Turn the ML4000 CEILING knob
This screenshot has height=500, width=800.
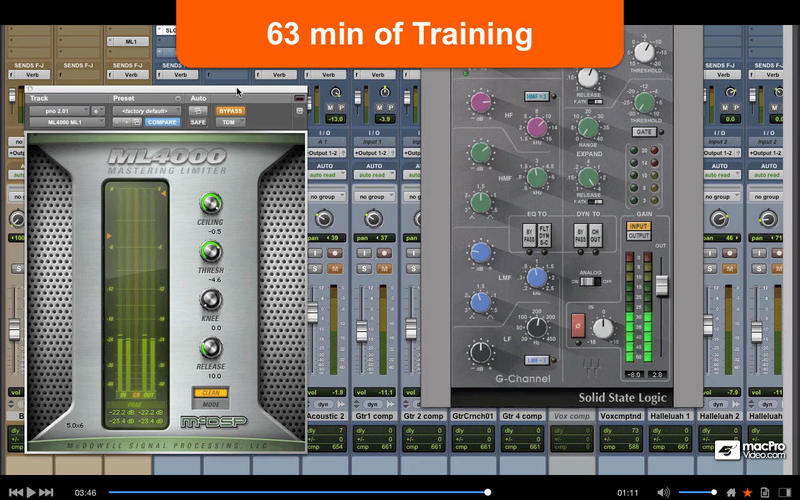click(210, 204)
